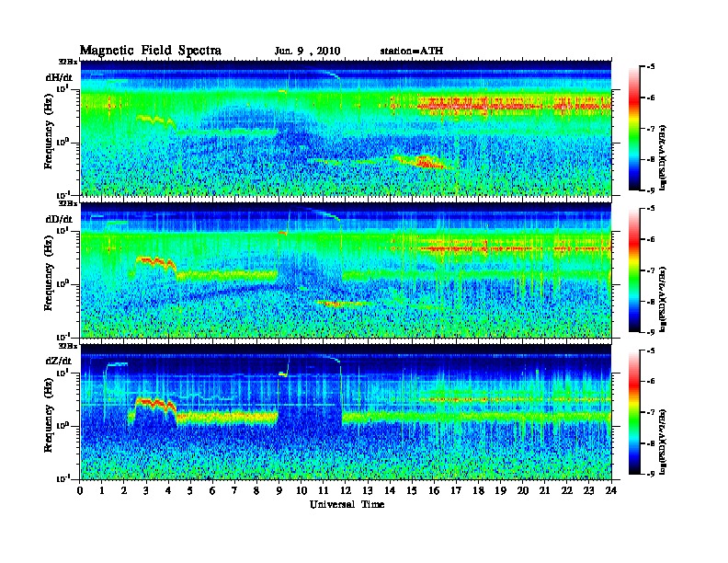This screenshot has height=563, width=728.
Task: Click the dH/dt spectrogram panel
Action: click(346, 128)
